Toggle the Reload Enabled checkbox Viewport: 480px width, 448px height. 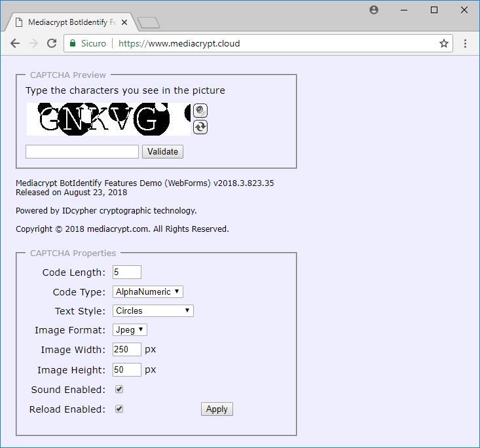[119, 409]
